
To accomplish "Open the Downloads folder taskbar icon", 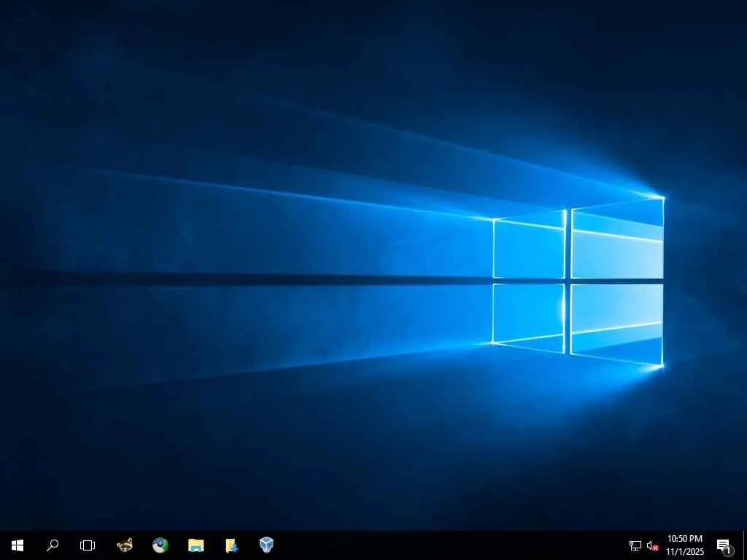I will [231, 545].
